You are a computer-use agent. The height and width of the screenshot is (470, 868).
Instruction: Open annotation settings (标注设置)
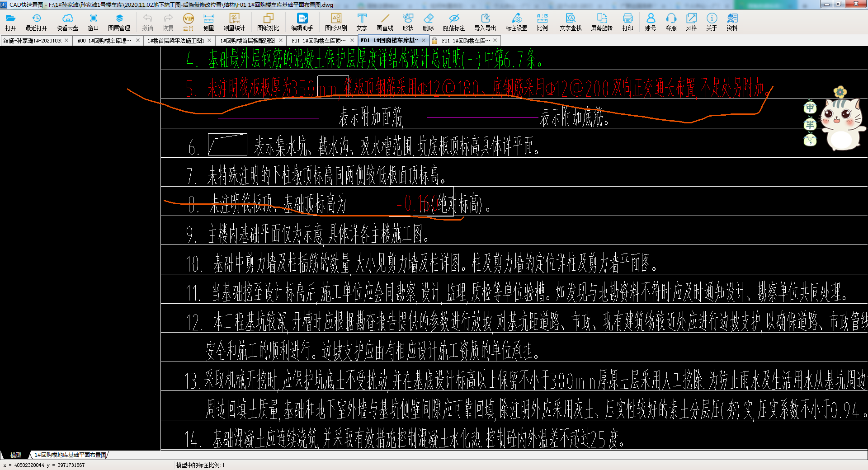click(x=516, y=22)
